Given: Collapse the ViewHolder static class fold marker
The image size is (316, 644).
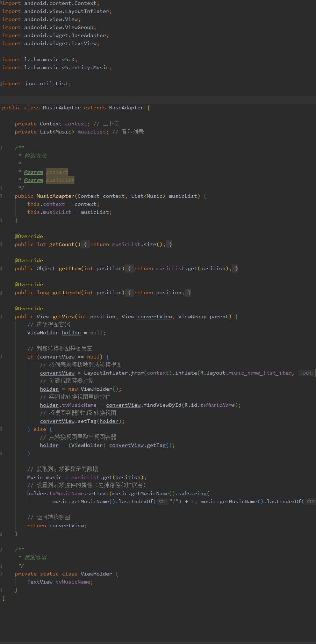Looking at the screenshot, I should pyautogui.click(x=1, y=574).
